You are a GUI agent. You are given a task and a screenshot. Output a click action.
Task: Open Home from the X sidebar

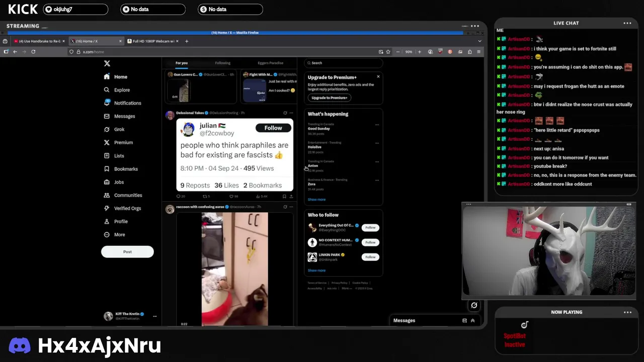pos(115,77)
